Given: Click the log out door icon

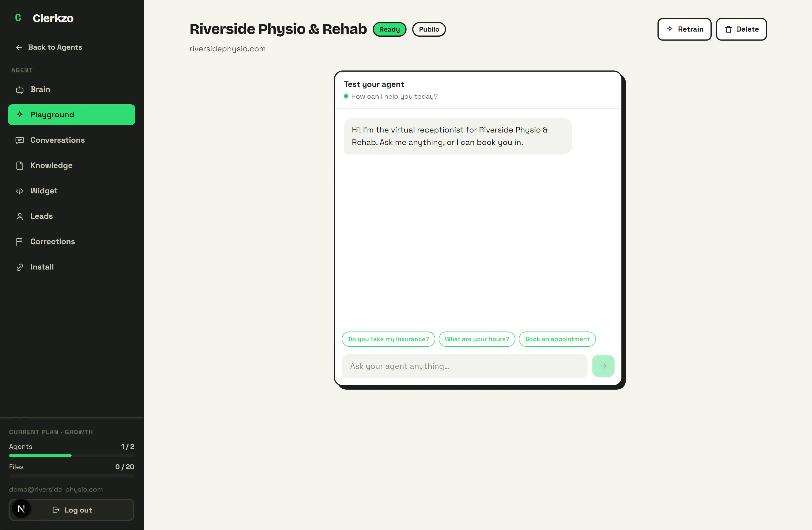Looking at the screenshot, I should point(56,509).
